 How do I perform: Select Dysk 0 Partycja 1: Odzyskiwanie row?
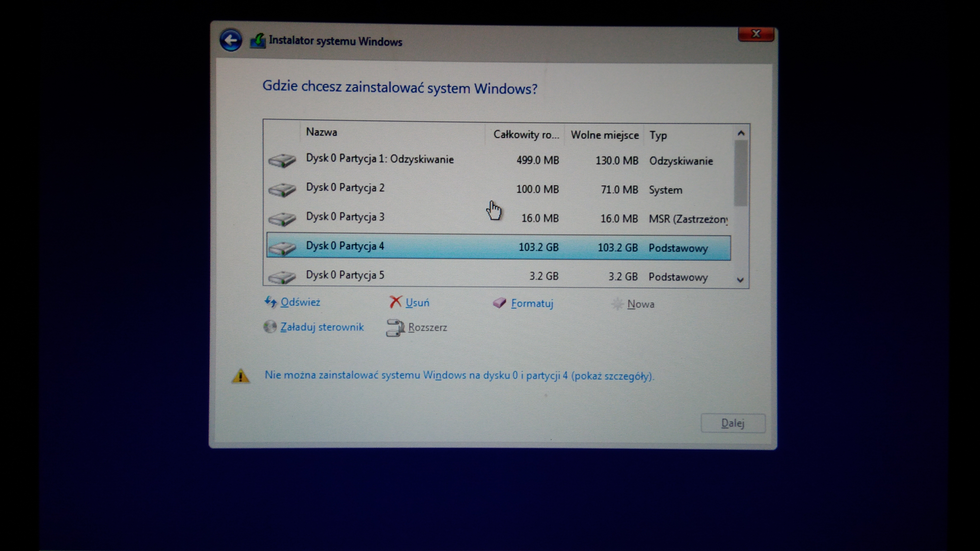[498, 160]
